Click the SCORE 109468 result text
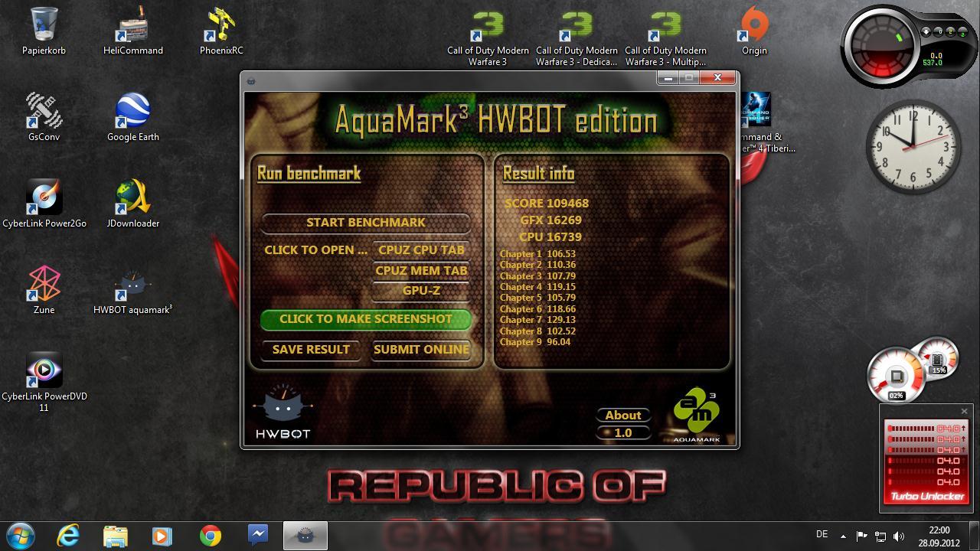 click(547, 204)
